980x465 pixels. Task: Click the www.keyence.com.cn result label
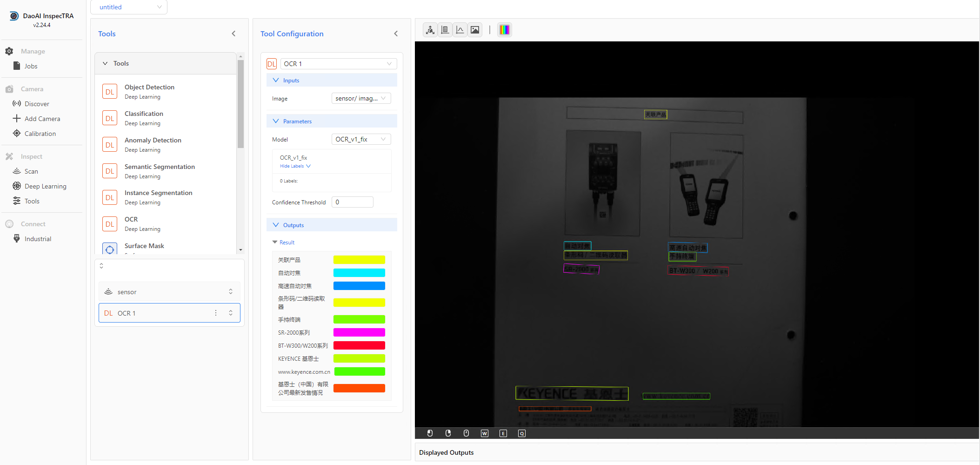(304, 371)
